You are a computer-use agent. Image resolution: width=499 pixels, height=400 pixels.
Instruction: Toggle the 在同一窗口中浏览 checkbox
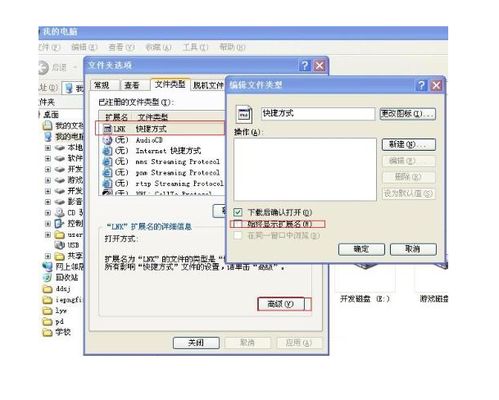point(238,236)
